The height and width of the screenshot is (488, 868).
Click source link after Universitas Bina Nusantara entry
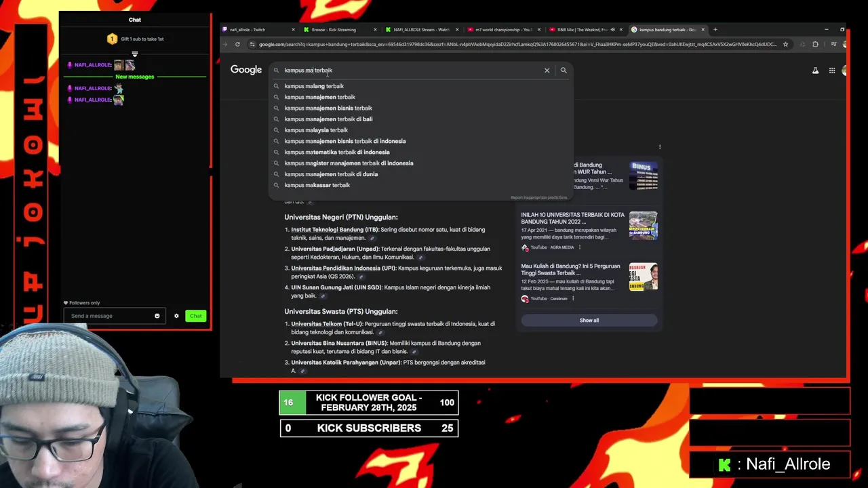point(414,352)
